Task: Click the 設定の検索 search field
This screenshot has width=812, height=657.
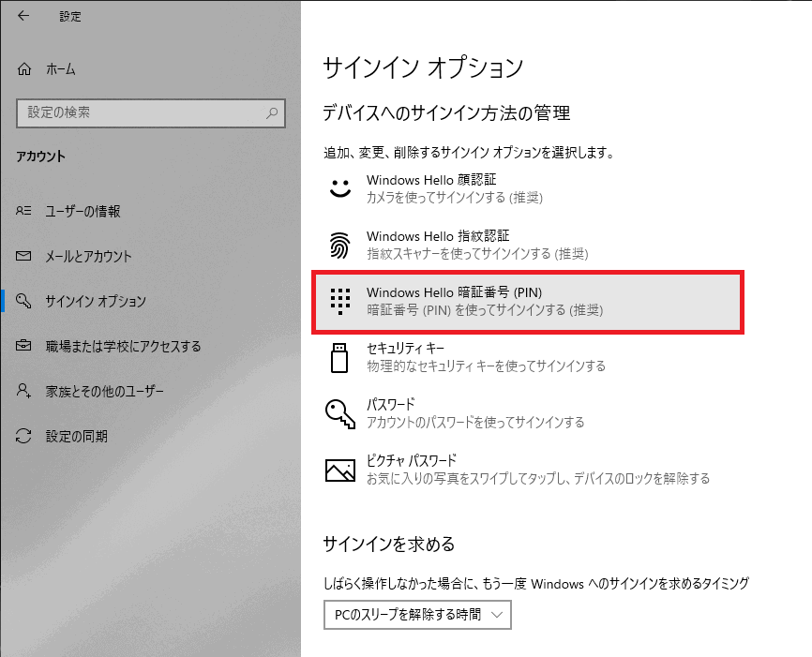Action: pyautogui.click(x=151, y=112)
